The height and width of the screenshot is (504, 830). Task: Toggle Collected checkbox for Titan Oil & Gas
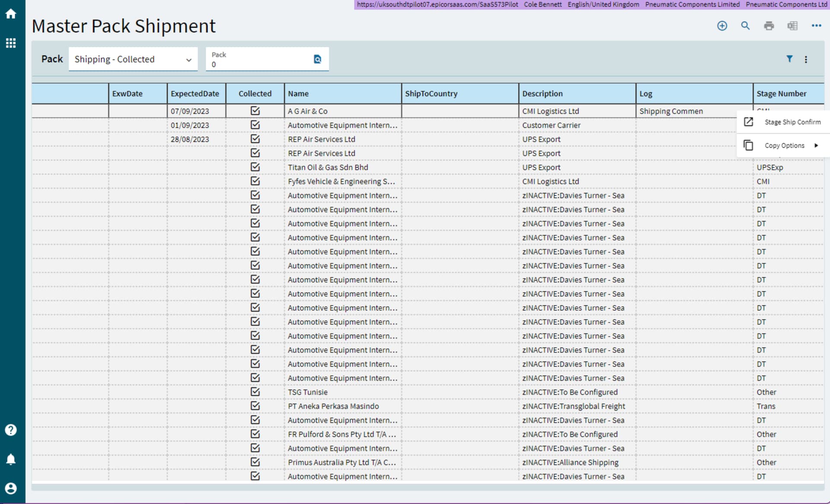pyautogui.click(x=255, y=167)
